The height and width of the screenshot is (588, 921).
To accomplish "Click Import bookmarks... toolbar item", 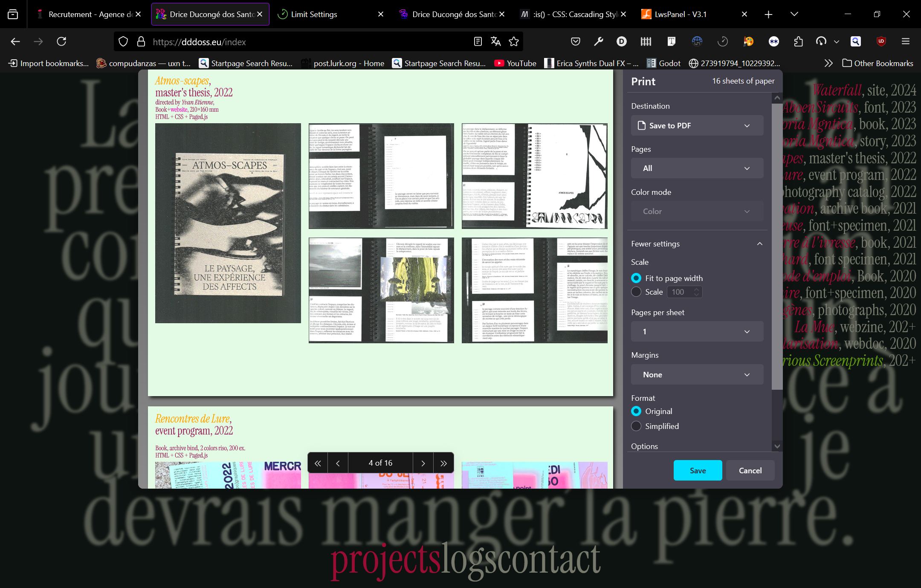I will [x=49, y=63].
